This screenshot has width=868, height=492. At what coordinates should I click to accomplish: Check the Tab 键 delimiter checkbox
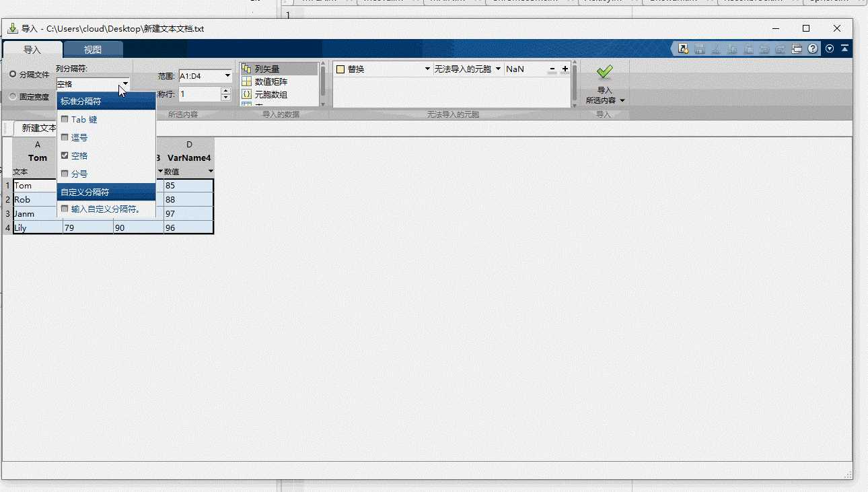65,119
